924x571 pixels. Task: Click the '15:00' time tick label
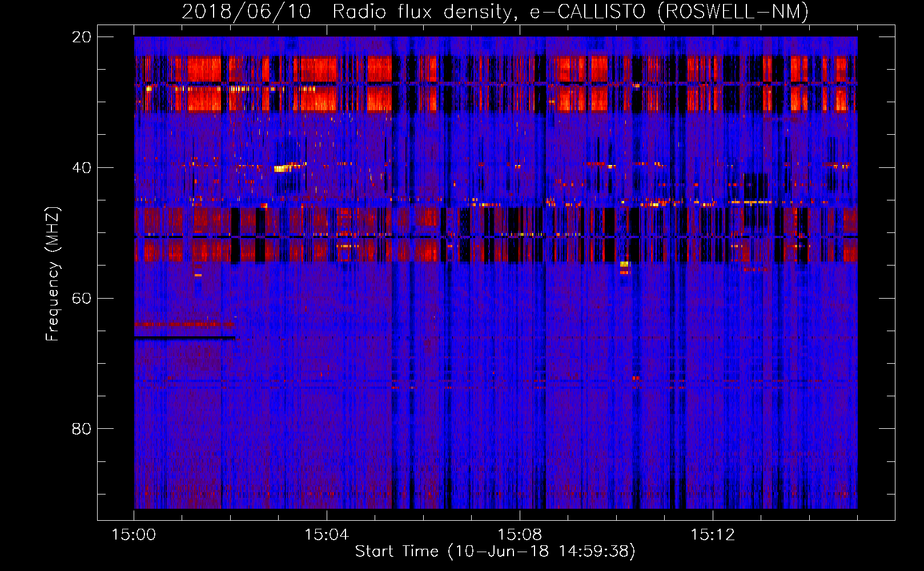coord(134,535)
